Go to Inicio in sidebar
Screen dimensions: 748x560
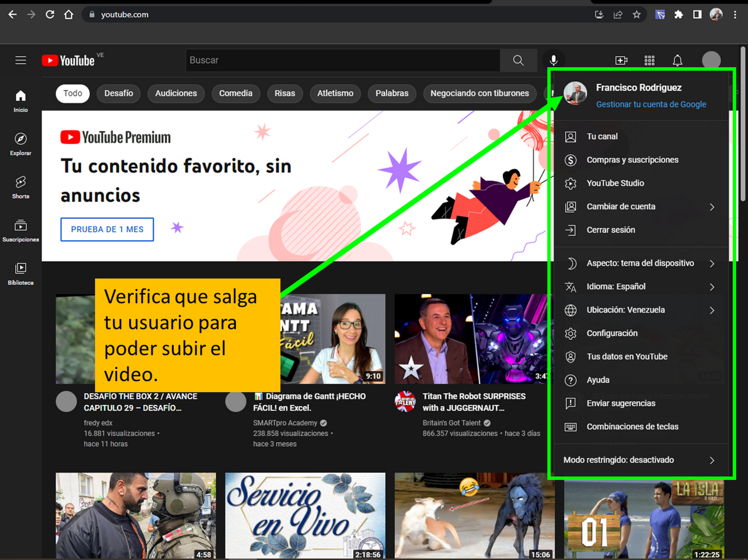click(x=20, y=101)
